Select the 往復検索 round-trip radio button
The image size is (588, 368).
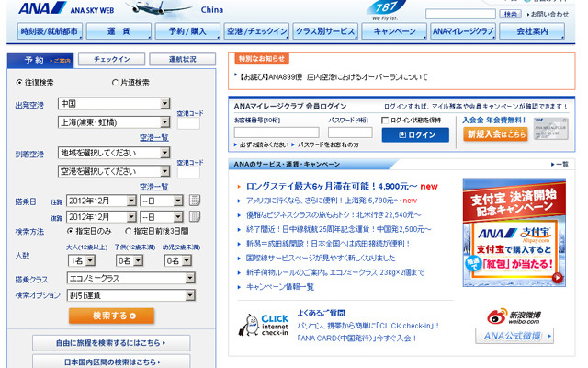point(19,82)
